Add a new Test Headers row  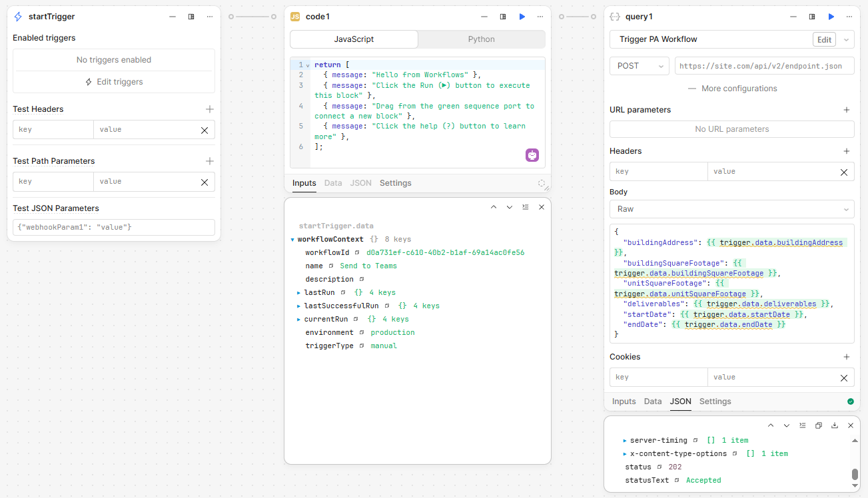tap(209, 109)
